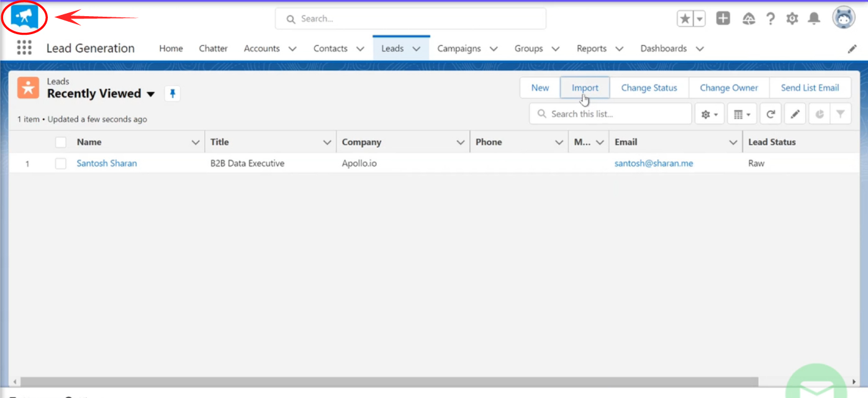
Task: Click in the global Search box
Action: click(x=410, y=19)
